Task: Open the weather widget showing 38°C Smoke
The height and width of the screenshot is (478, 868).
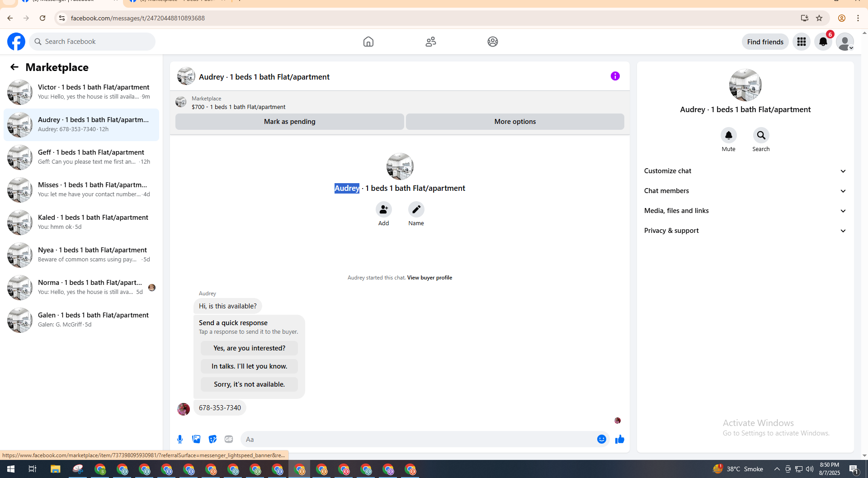Action: tap(738, 469)
